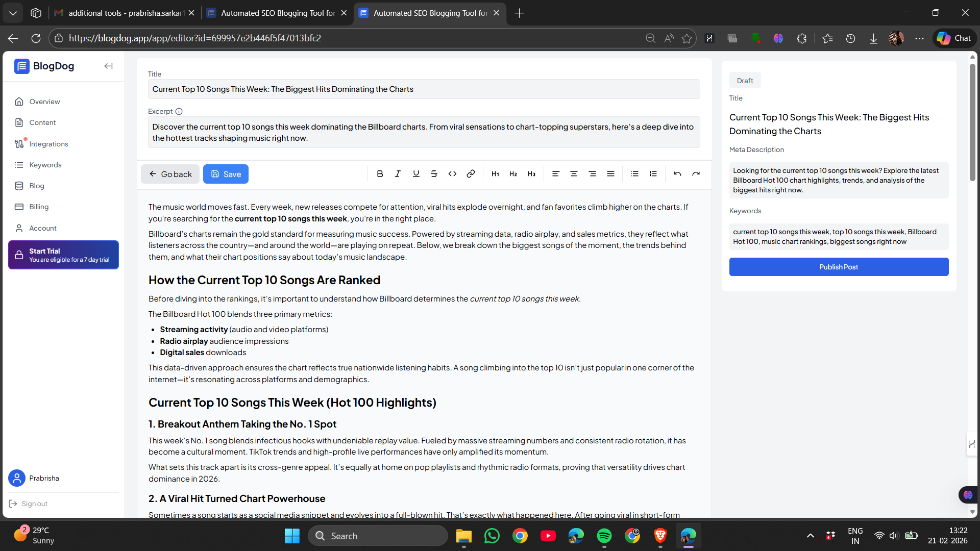Image resolution: width=980 pixels, height=551 pixels.
Task: Toggle strikethrough text style
Action: pos(434,174)
